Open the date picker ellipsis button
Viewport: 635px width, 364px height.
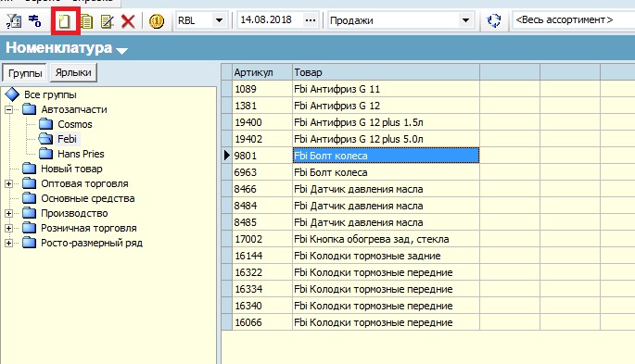(311, 20)
